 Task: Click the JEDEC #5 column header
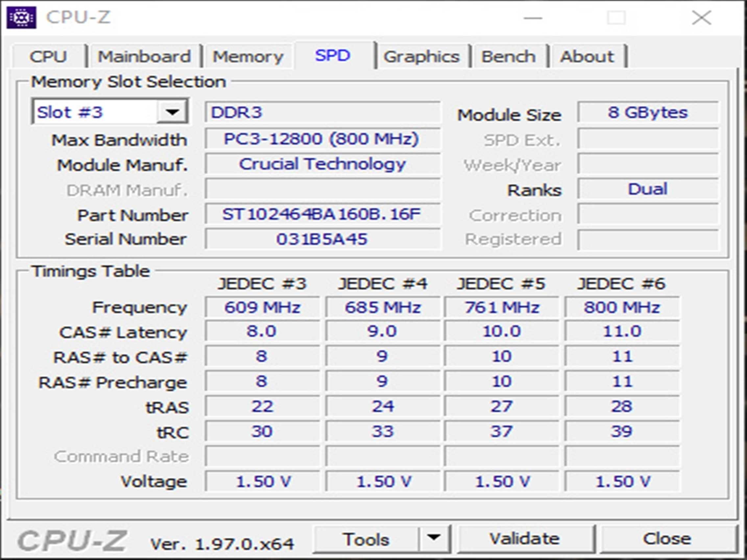pos(501,284)
